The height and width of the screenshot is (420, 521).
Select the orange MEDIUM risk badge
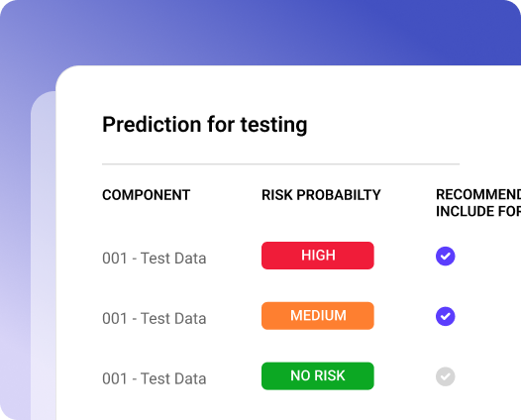click(318, 316)
